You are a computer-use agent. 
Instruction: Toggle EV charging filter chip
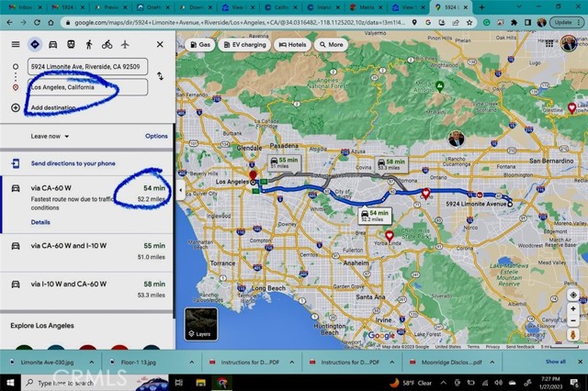[x=243, y=44]
